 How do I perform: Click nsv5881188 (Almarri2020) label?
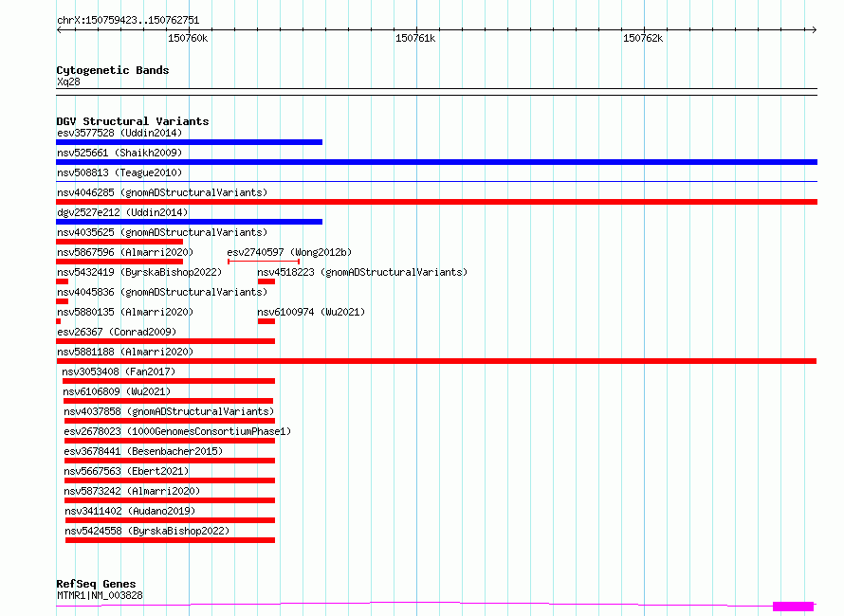tap(125, 352)
